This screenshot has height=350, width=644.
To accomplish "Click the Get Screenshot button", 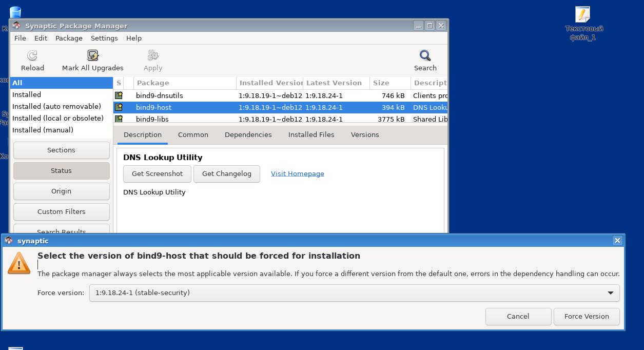I will click(x=157, y=173).
